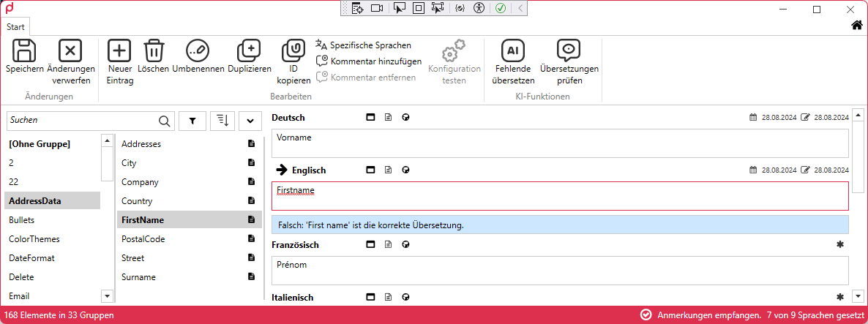Click the disabled Konfiguration testen gears
Viewport: 868px width, 324px height.
click(x=454, y=51)
